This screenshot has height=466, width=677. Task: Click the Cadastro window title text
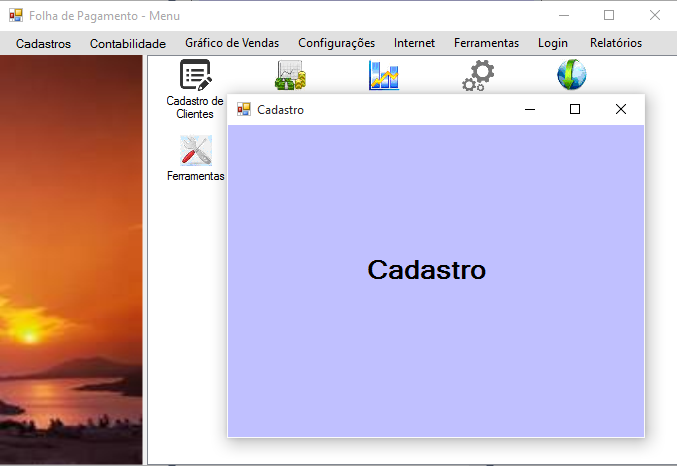click(x=281, y=110)
